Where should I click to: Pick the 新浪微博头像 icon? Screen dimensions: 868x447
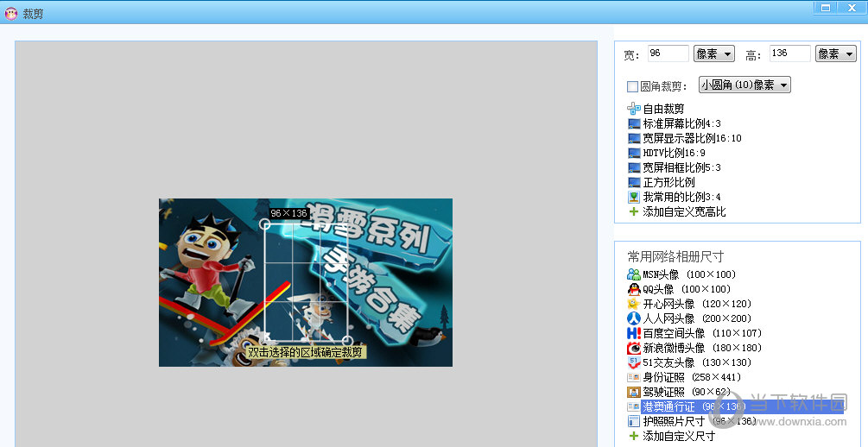(x=634, y=348)
